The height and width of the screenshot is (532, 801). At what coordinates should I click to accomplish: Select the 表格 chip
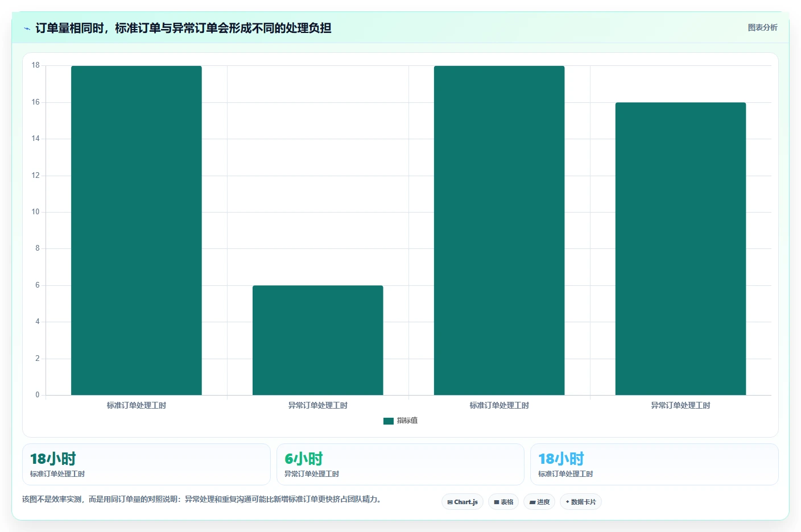(503, 502)
